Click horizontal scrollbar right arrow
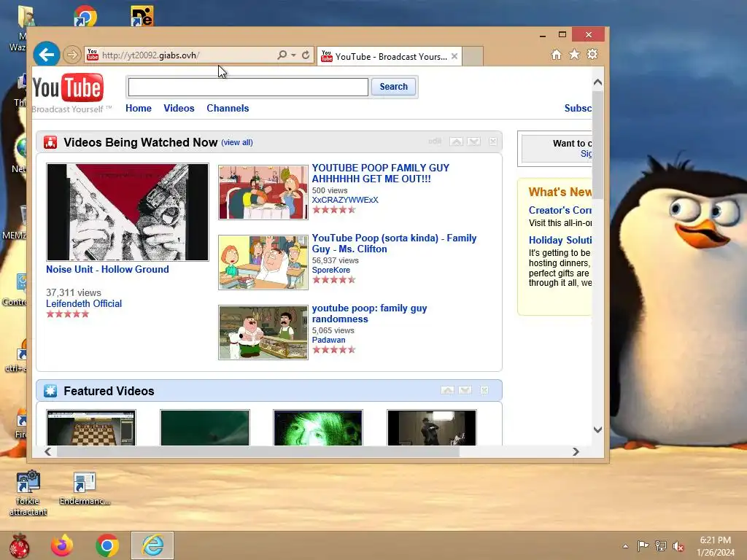The height and width of the screenshot is (560, 747). 576,451
